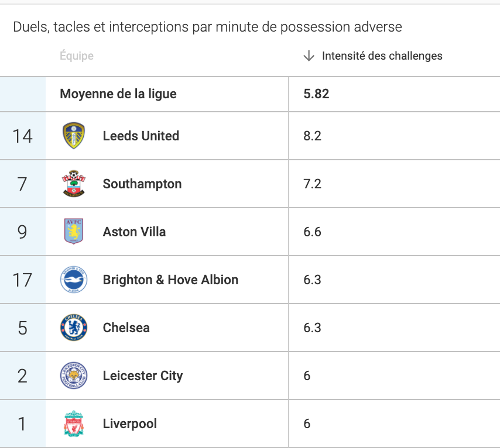Click rank number 17 for Brighton
This screenshot has height=448, width=500.
click(x=22, y=280)
